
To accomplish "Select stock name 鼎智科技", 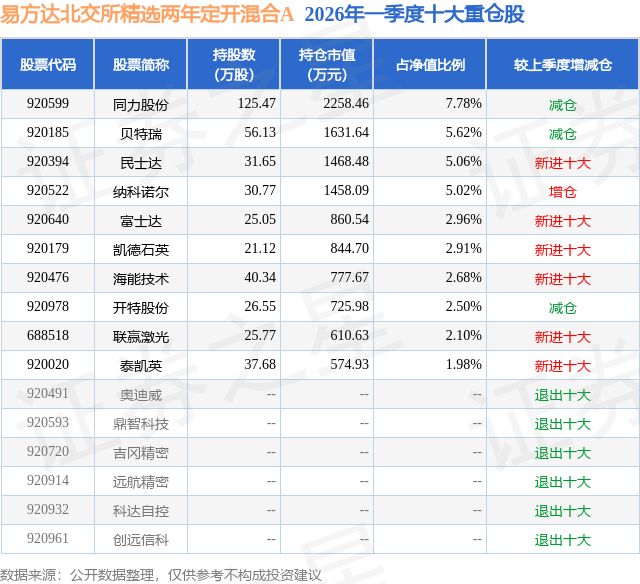I will click(x=141, y=424).
